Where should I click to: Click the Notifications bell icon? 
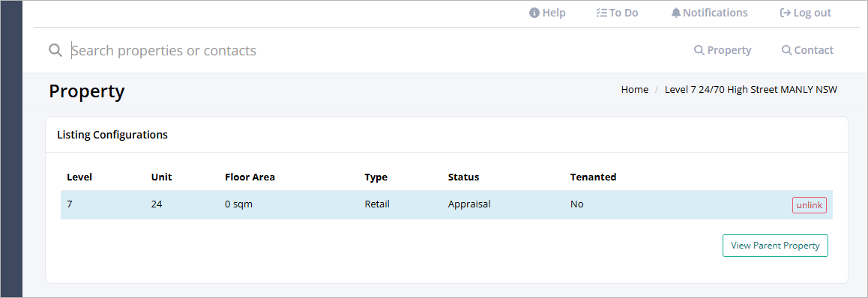tap(676, 13)
